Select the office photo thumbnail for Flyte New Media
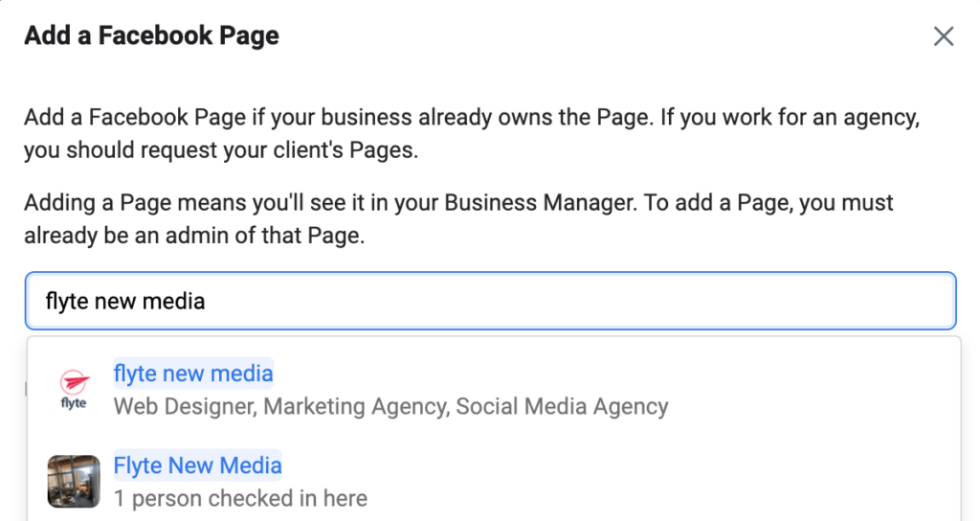980x521 pixels. click(74, 481)
